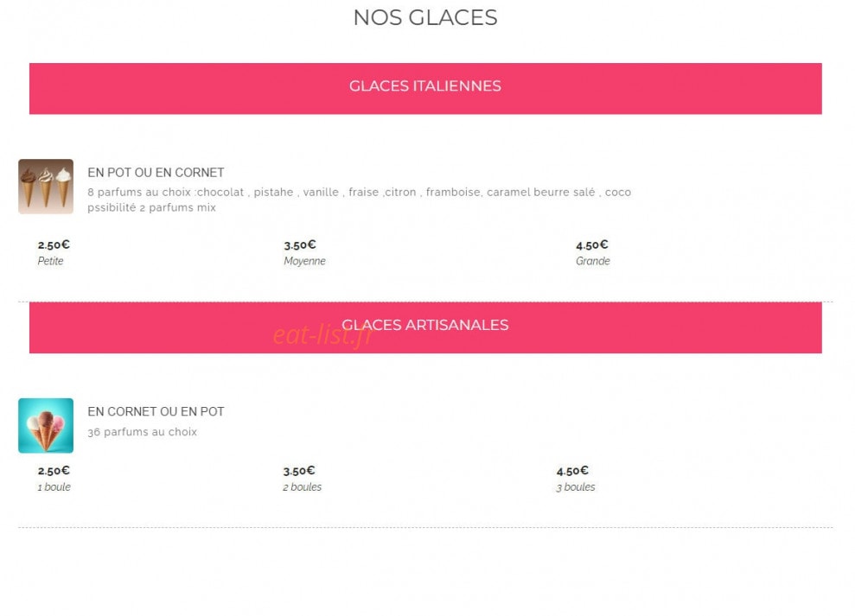Choose the 4.50€ Grande size option
Screen dimensions: 855x616
[593, 252]
